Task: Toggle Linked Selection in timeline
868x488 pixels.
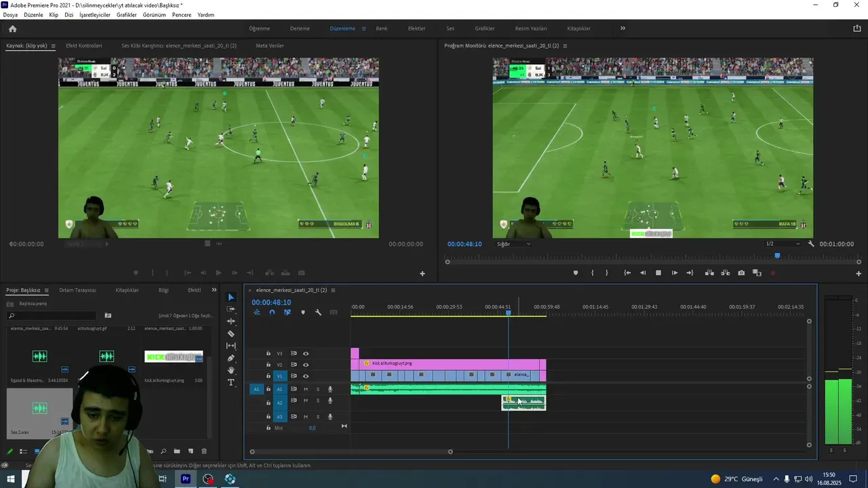Action: pos(288,312)
